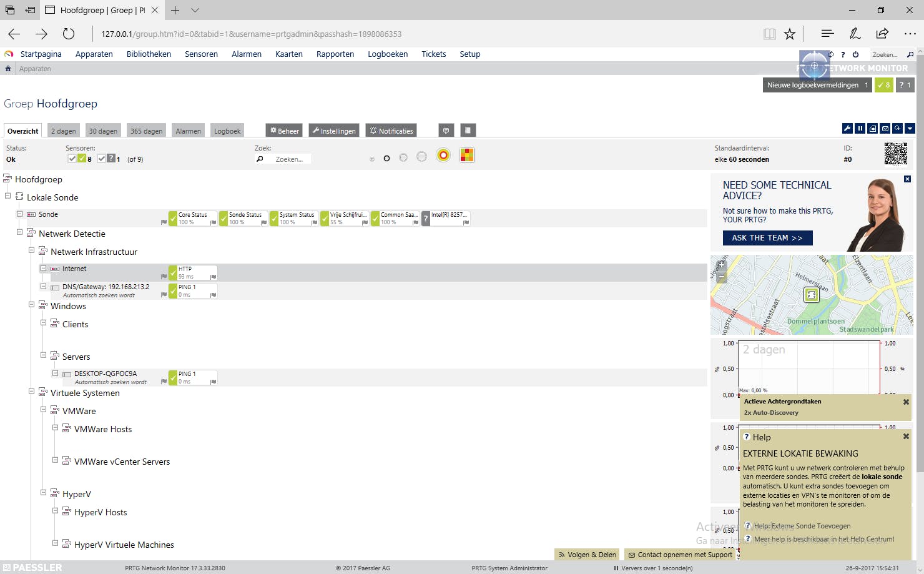
Task: Click the pause monitoring icon
Action: [x=860, y=129]
